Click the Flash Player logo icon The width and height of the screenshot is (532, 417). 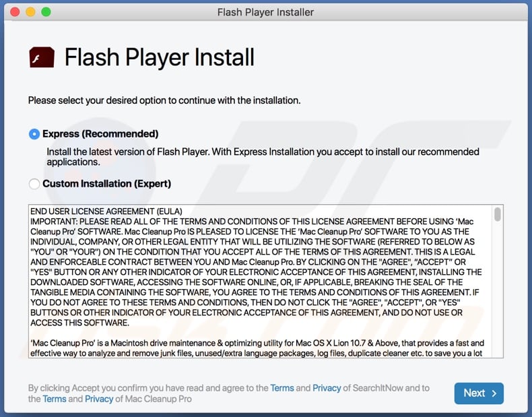point(42,57)
